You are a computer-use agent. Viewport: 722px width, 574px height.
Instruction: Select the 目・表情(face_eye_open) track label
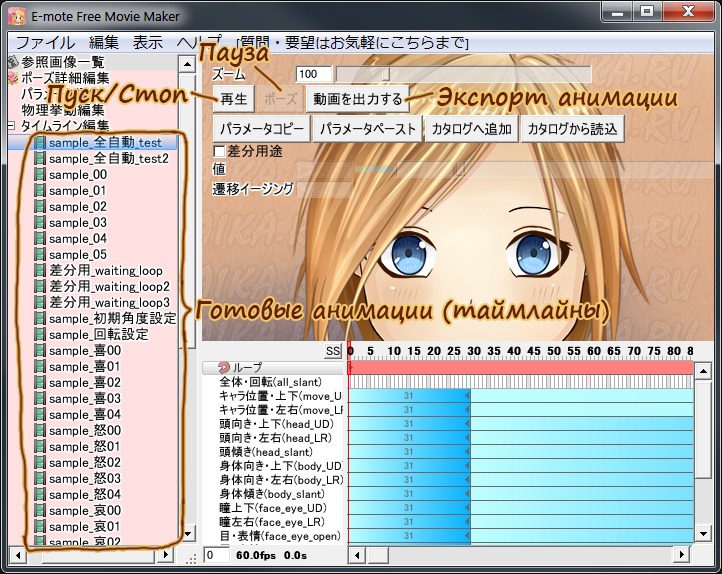point(280,536)
